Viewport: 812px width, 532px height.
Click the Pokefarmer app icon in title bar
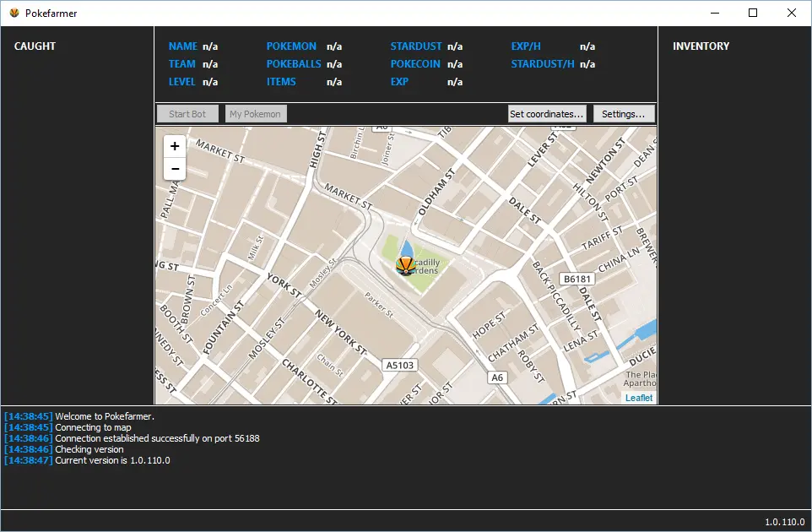(14, 13)
